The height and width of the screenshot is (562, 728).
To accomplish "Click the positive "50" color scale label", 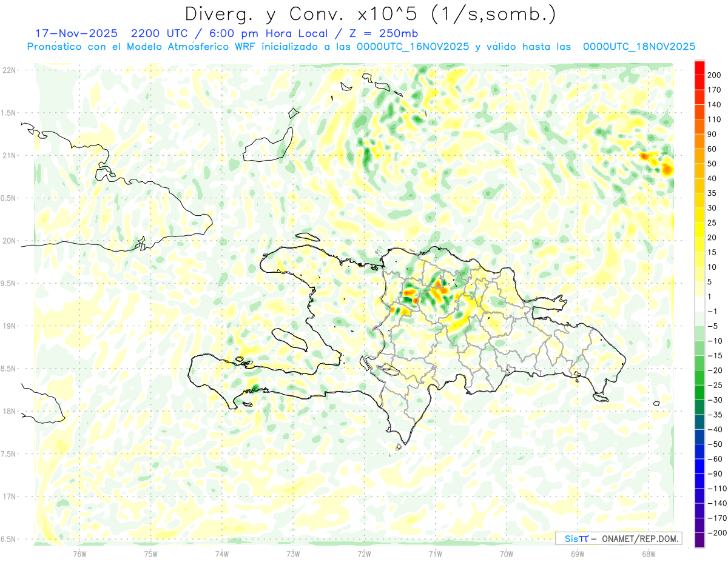I will 713,164.
